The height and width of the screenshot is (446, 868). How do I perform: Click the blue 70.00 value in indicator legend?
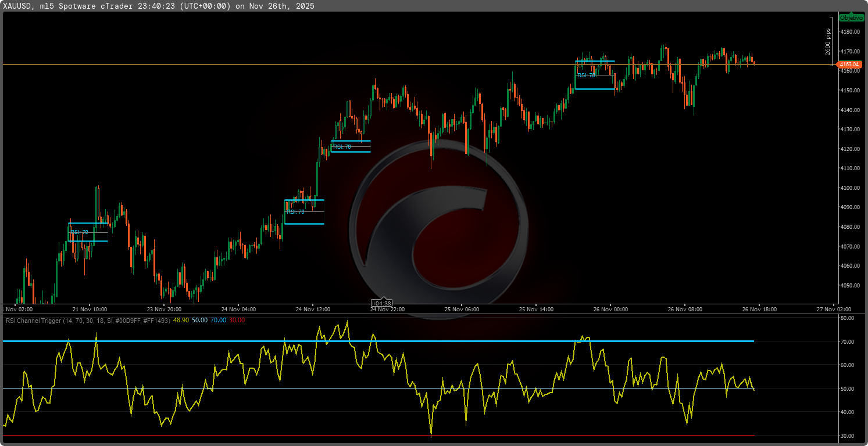click(x=218, y=320)
